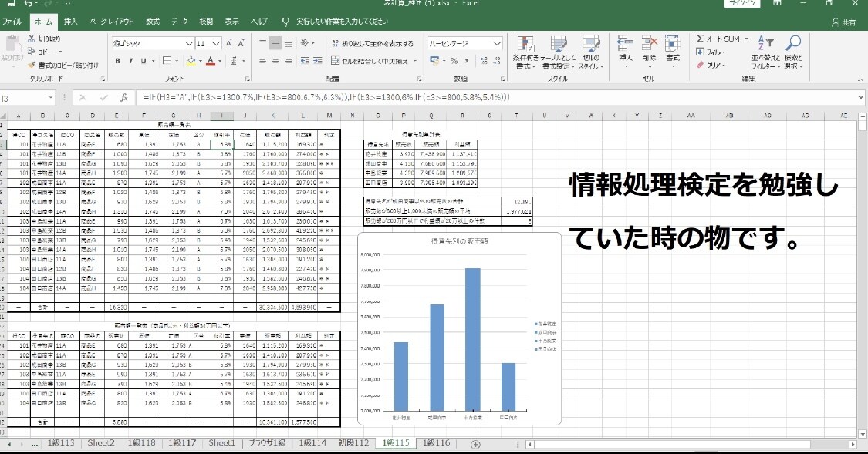The image size is (868, 454).
Task: Expand the fill color dropdown arrow
Action: [x=201, y=61]
